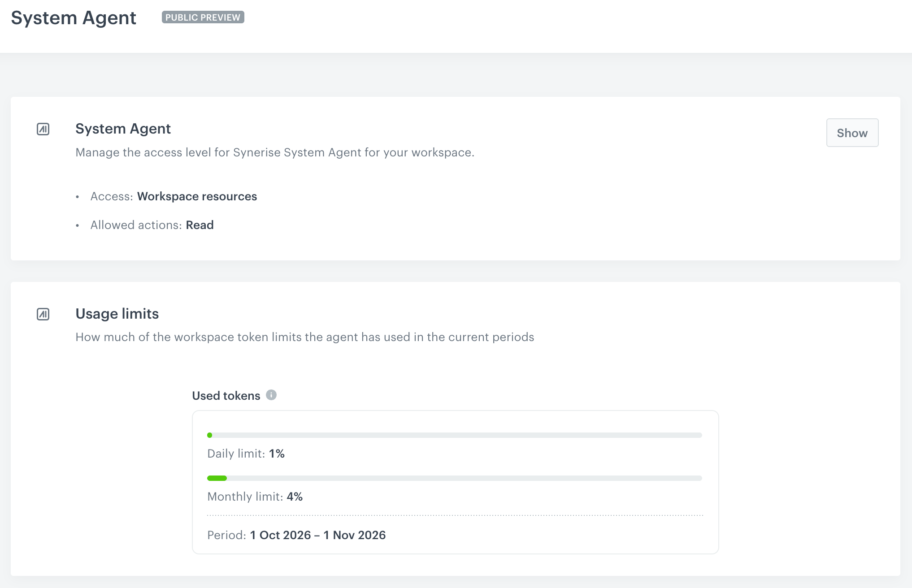Click the 'Used tokens' label

pos(226,396)
